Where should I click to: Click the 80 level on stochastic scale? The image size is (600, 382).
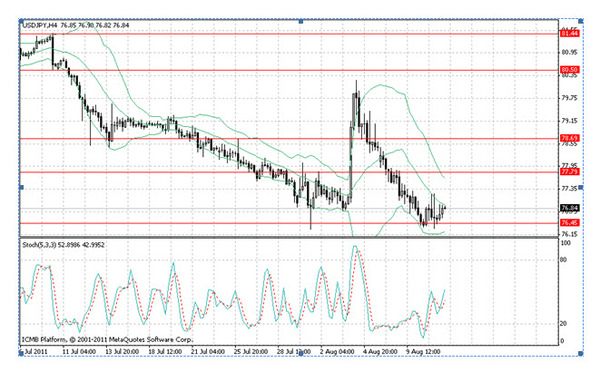point(563,260)
